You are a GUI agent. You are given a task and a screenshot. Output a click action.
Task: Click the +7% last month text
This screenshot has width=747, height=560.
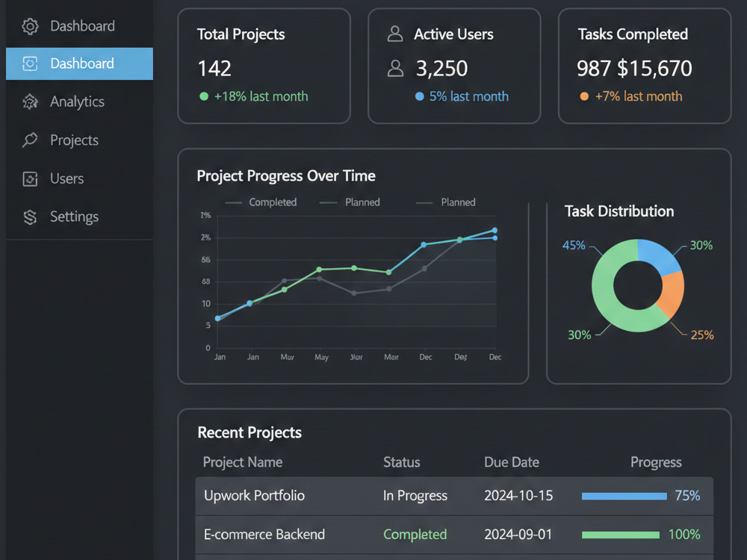(639, 96)
